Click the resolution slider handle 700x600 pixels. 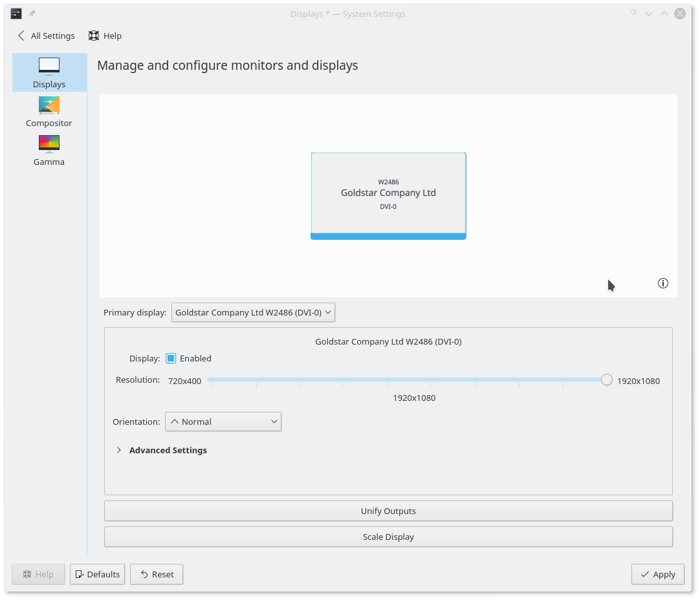coord(606,380)
